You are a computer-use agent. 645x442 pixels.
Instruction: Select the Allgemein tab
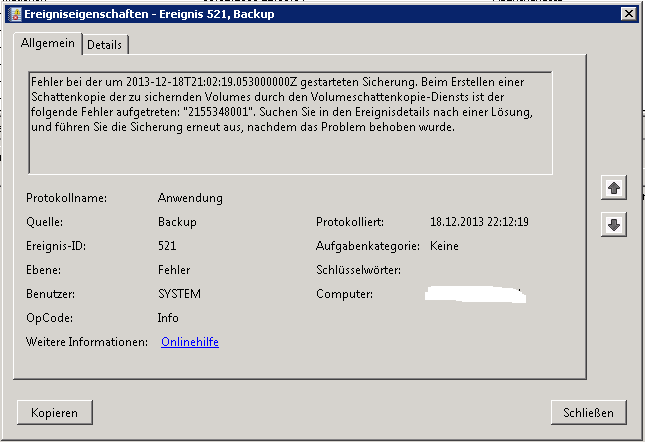point(48,44)
